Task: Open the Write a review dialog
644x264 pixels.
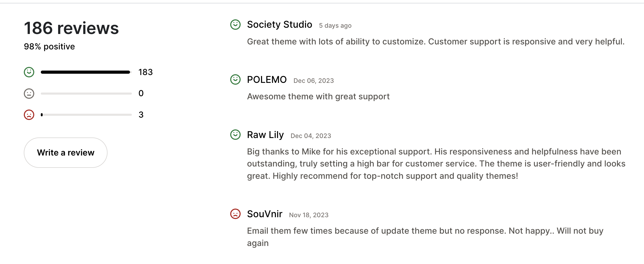Action: point(65,152)
